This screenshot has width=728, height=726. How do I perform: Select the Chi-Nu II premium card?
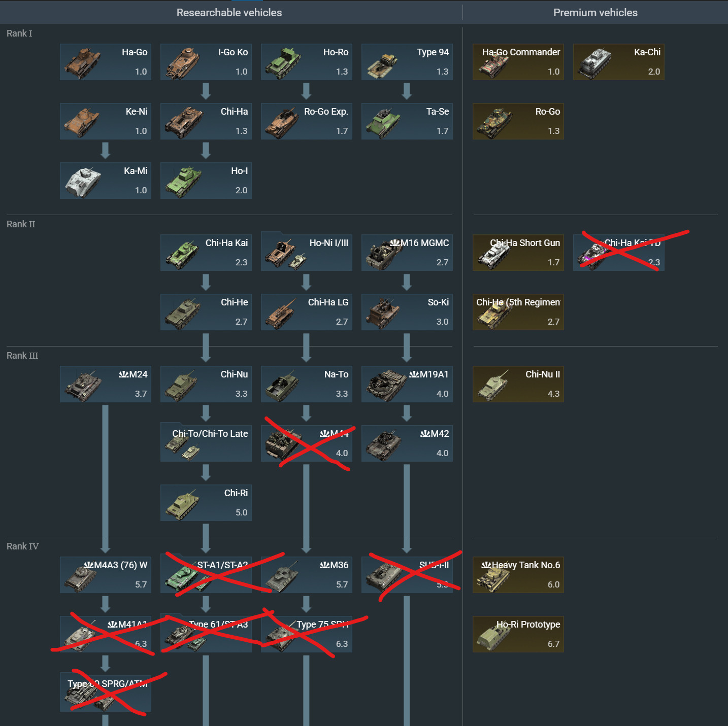(x=518, y=384)
